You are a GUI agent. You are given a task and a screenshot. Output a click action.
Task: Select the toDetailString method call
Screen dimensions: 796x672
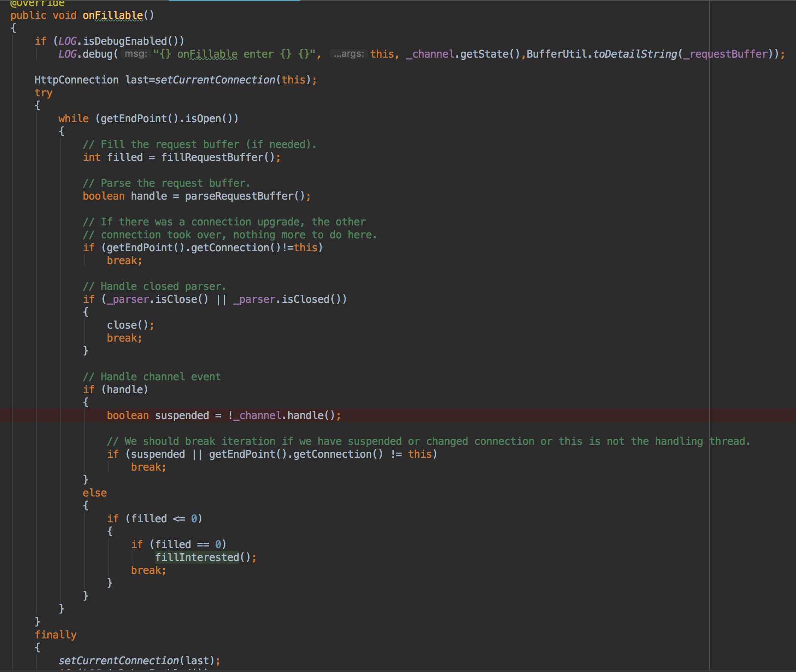click(635, 54)
